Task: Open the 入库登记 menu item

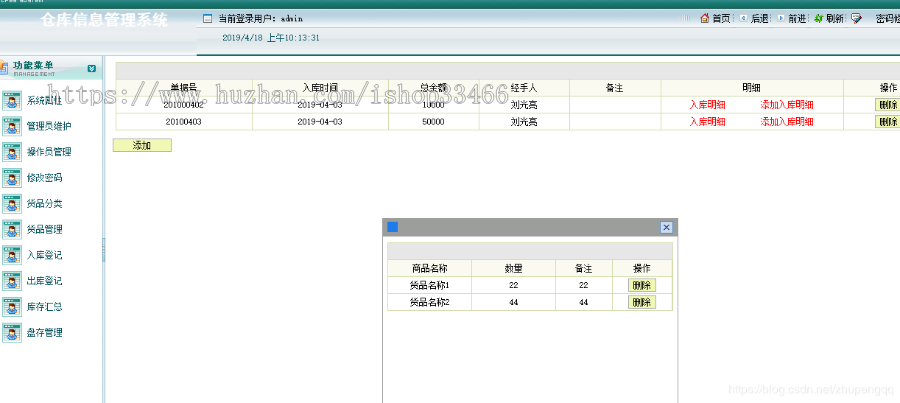Action: coord(44,255)
